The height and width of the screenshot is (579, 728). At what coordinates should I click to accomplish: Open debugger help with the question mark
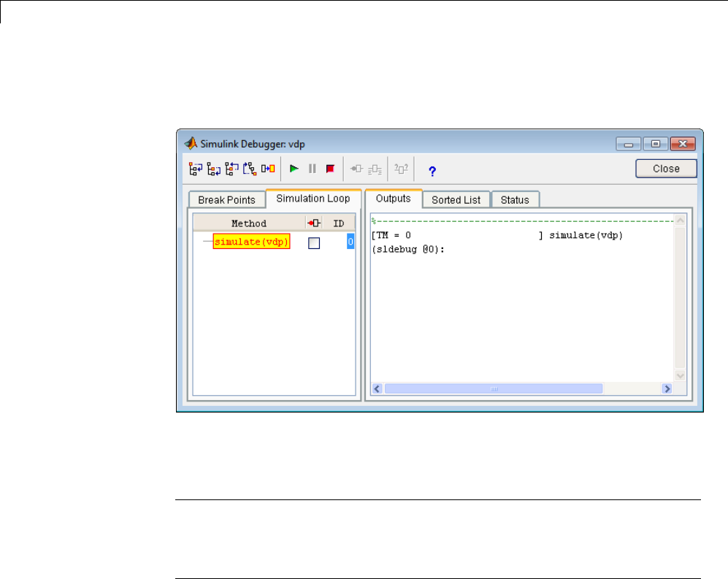(432, 172)
